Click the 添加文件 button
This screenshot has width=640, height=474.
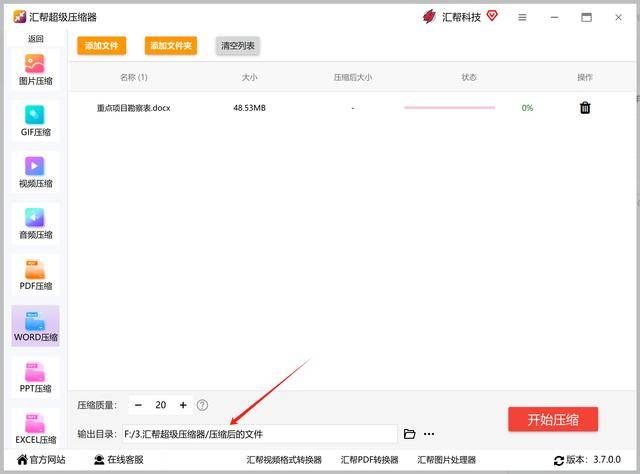pos(102,45)
